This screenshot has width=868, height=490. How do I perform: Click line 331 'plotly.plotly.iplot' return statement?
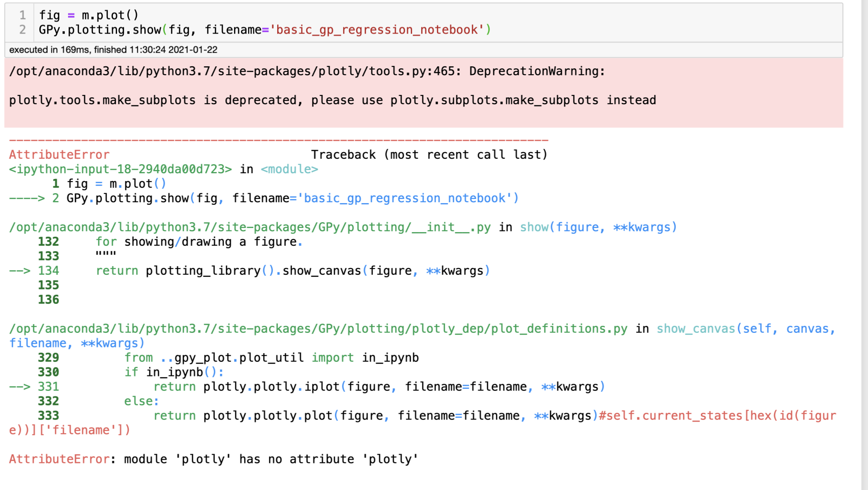click(x=307, y=387)
